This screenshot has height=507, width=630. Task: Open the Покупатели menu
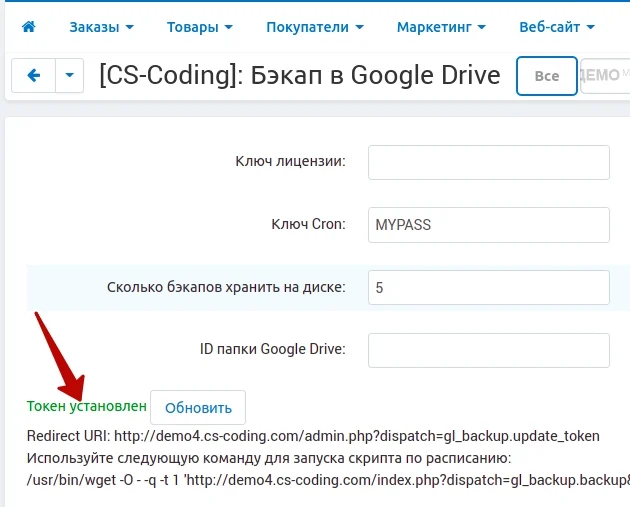(315, 27)
